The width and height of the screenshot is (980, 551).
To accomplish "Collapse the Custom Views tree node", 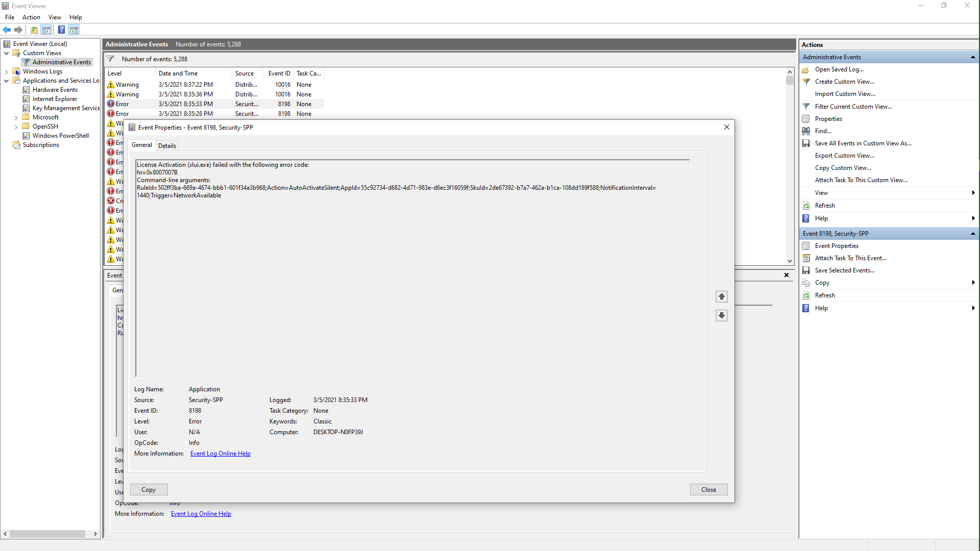I will coord(6,53).
